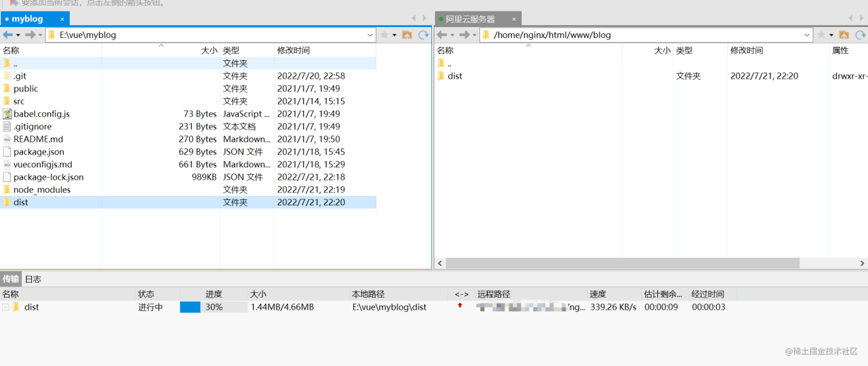
Task: Click the transfer speed 339.26 KB/s
Action: (x=613, y=307)
